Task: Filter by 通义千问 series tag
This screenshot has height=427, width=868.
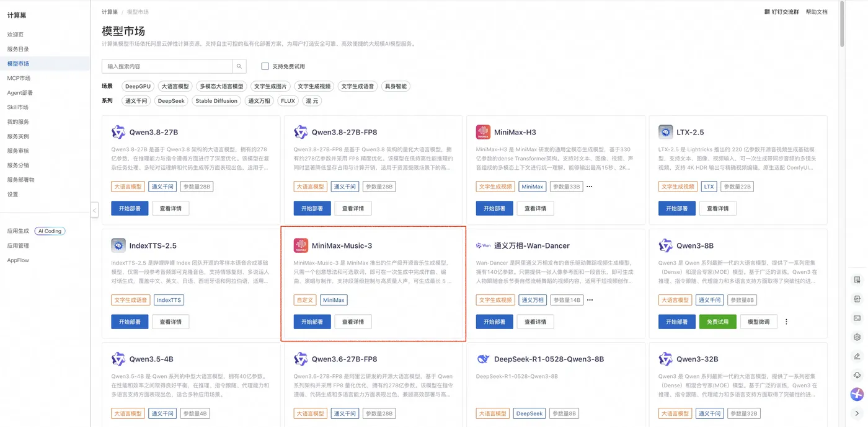Action: [136, 101]
